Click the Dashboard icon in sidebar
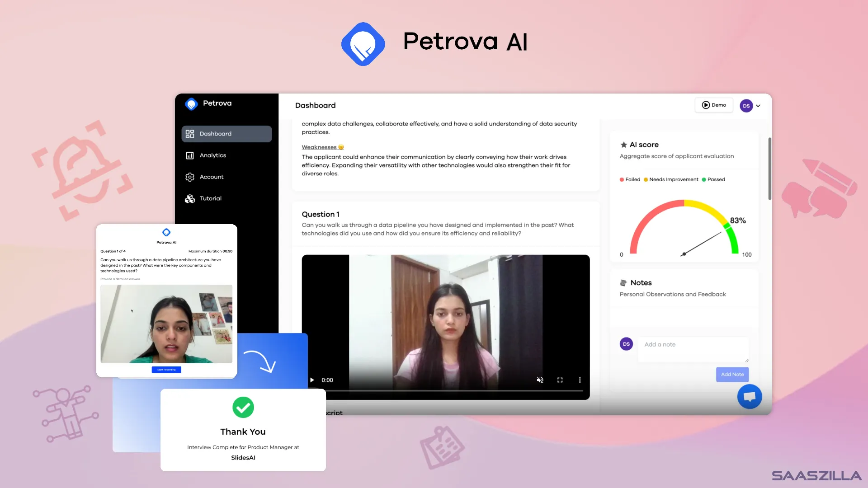This screenshot has width=868, height=488. tap(189, 133)
